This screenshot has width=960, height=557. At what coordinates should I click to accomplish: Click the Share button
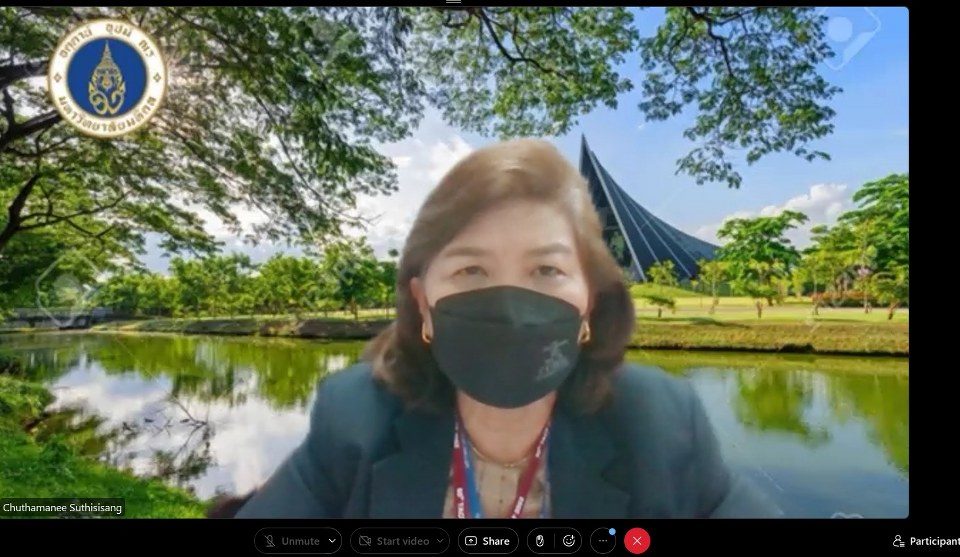488,541
